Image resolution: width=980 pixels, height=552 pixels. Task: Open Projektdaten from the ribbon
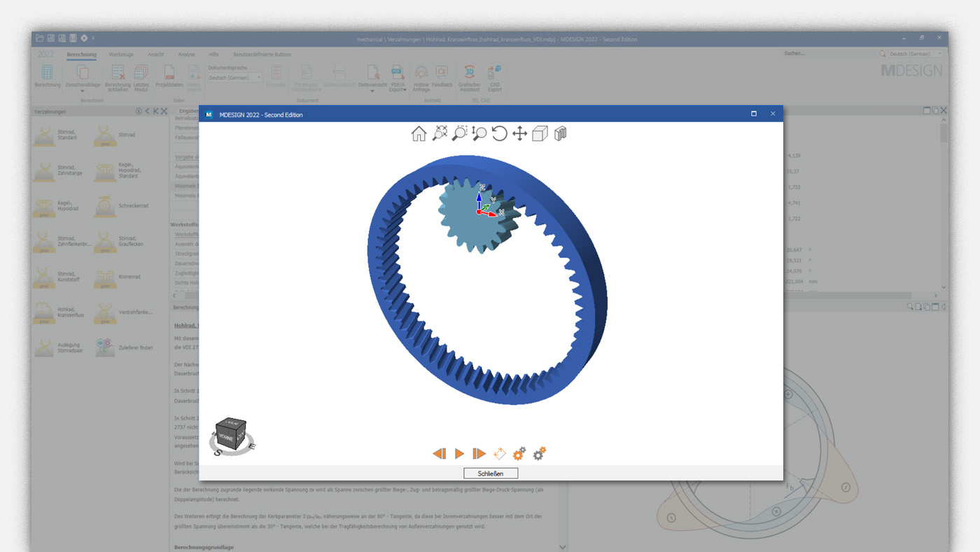coord(169,77)
